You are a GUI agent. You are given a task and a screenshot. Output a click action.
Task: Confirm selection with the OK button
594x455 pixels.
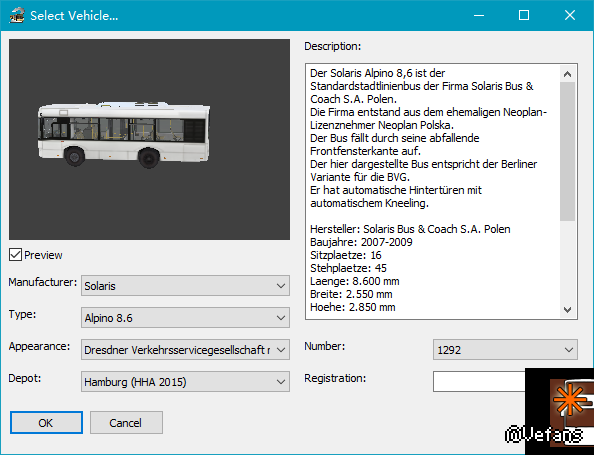[46, 422]
